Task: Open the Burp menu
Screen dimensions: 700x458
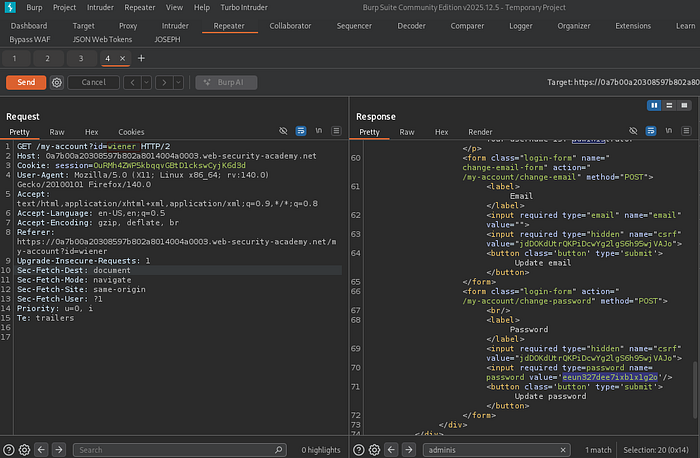Action: pos(34,8)
